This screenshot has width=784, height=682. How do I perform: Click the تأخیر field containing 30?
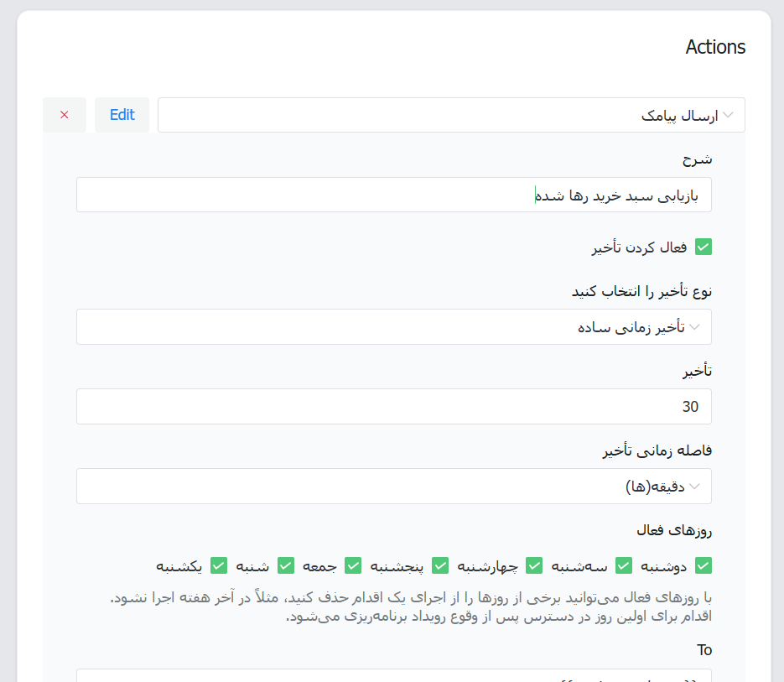tap(393, 407)
